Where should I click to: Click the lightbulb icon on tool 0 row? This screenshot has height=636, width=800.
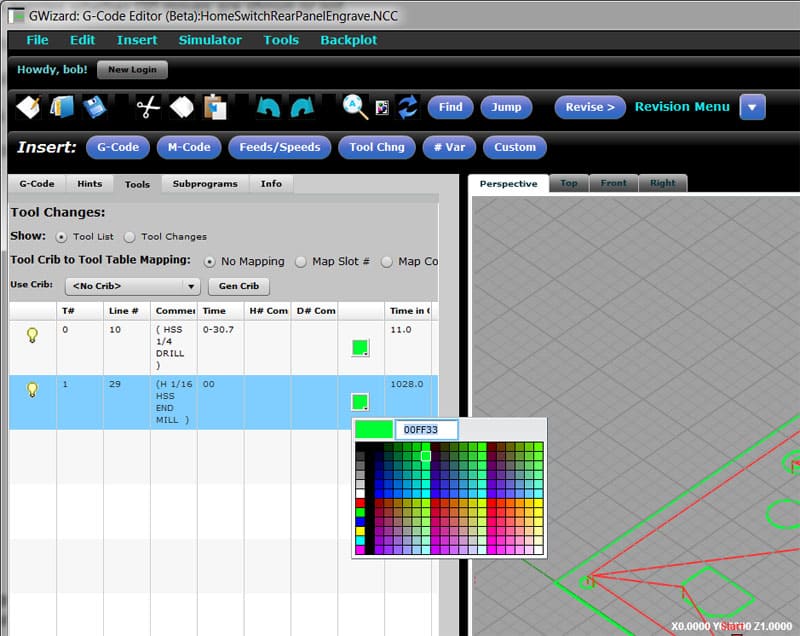click(x=32, y=335)
